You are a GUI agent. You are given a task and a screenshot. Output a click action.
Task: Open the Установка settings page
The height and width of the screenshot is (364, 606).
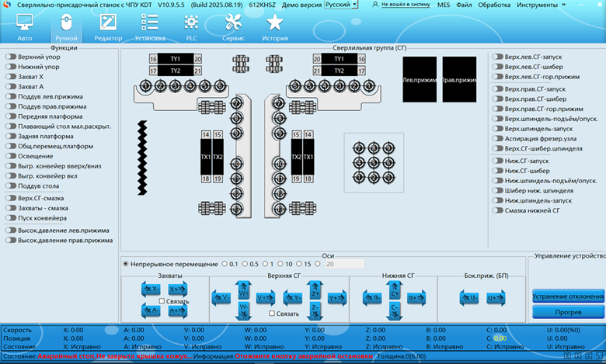click(x=149, y=27)
